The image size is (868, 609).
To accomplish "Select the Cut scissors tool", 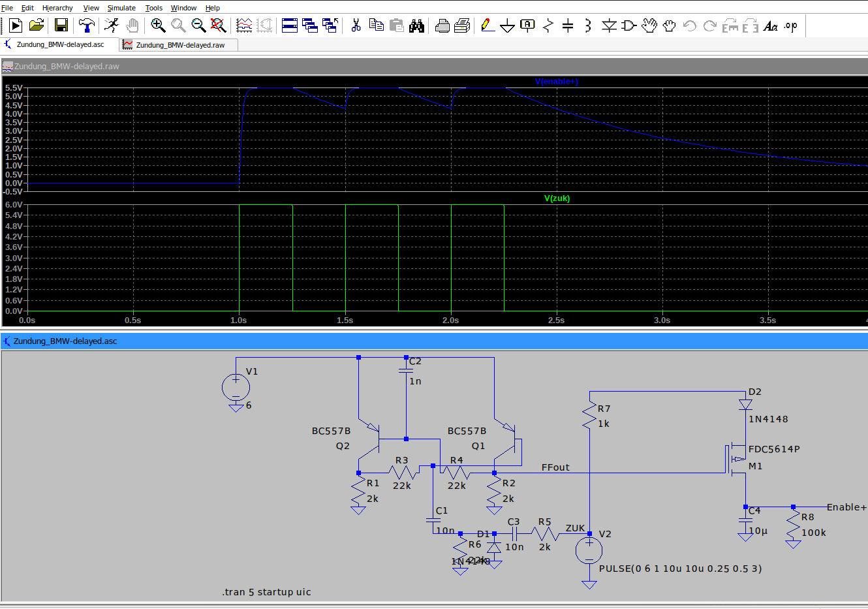I will [356, 25].
